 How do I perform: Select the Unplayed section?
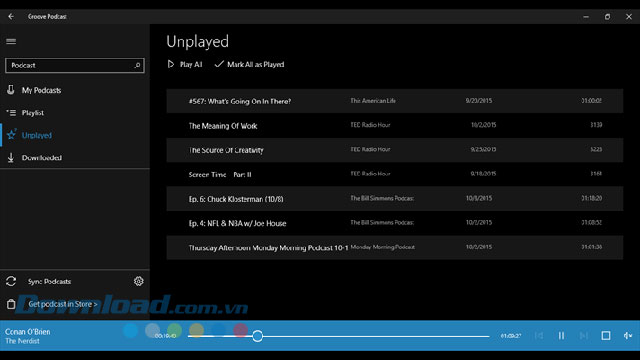[75, 135]
